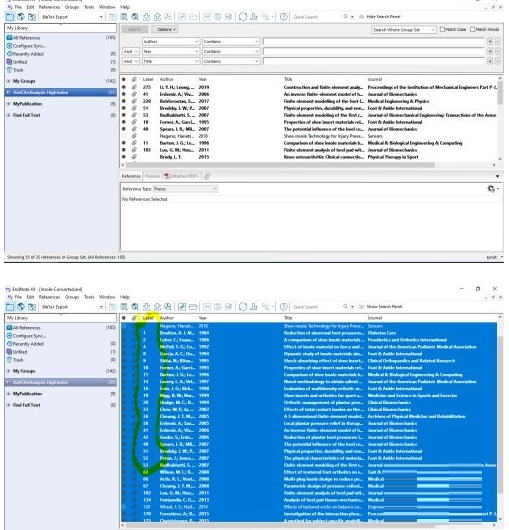Click Hide Search Panel in upper window

tap(380, 17)
